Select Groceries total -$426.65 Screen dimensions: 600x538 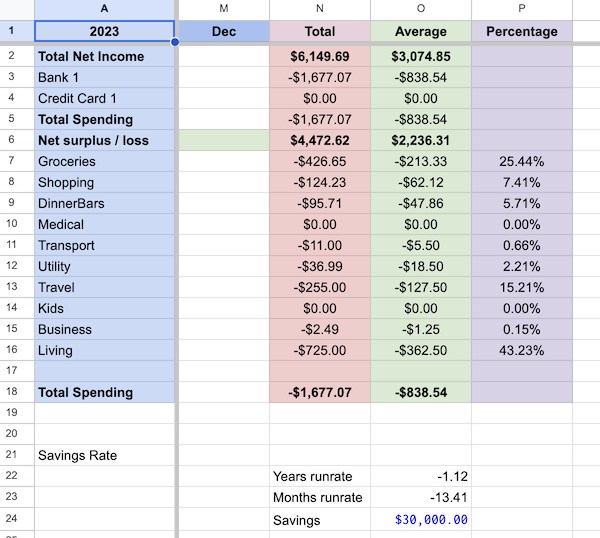pos(320,161)
